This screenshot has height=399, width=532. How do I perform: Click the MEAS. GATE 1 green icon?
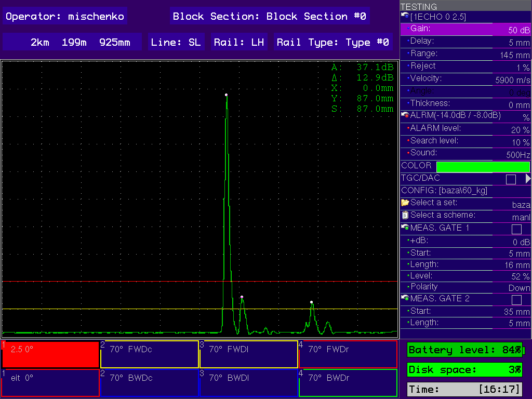(x=405, y=228)
